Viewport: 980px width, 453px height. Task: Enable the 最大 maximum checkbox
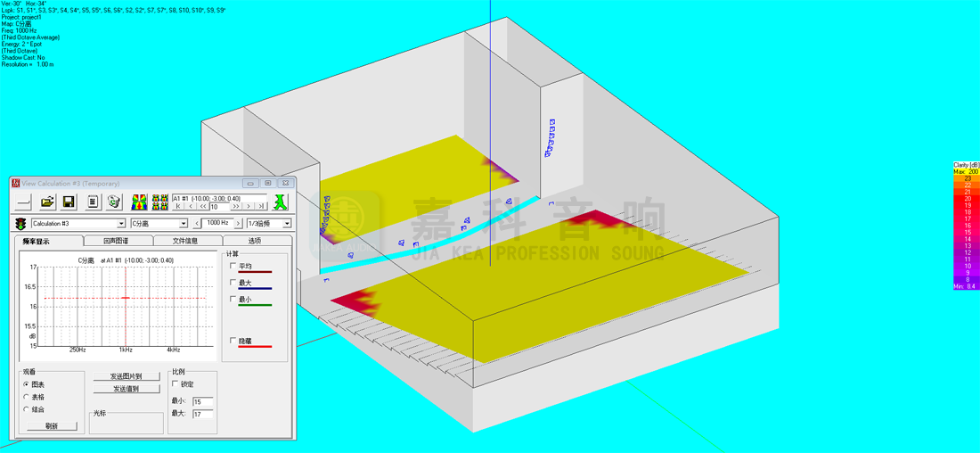[x=233, y=283]
